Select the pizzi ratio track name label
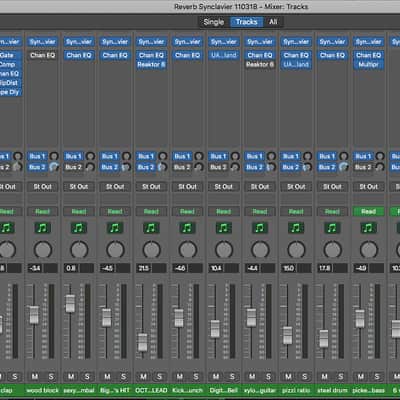The image size is (400, 400). tap(296, 390)
